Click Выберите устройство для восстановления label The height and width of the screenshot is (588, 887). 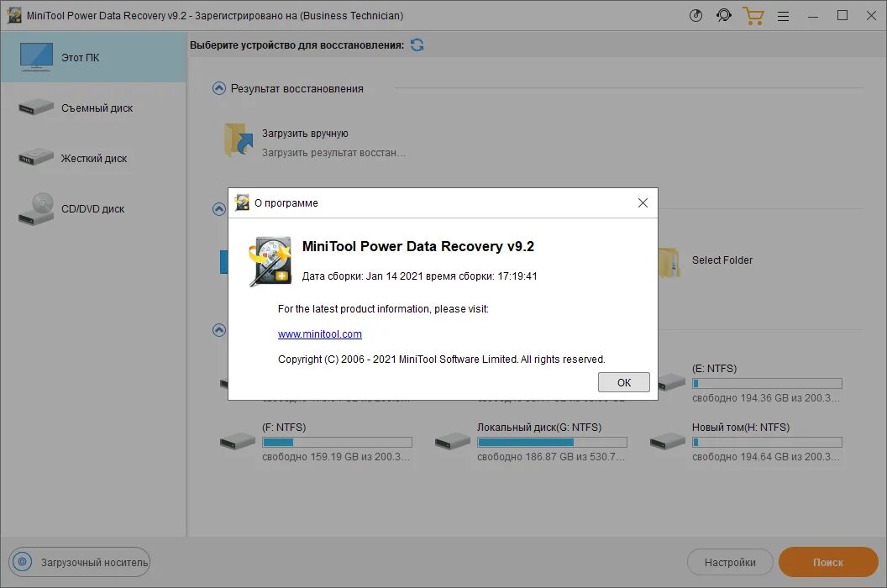tap(297, 45)
